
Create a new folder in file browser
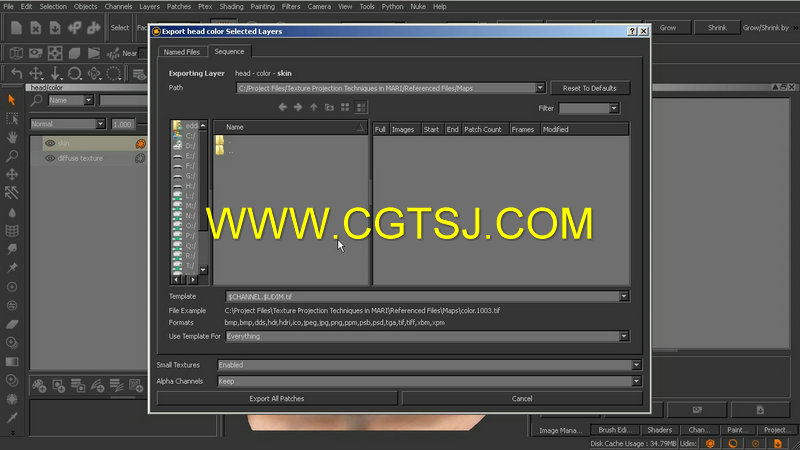[329, 107]
